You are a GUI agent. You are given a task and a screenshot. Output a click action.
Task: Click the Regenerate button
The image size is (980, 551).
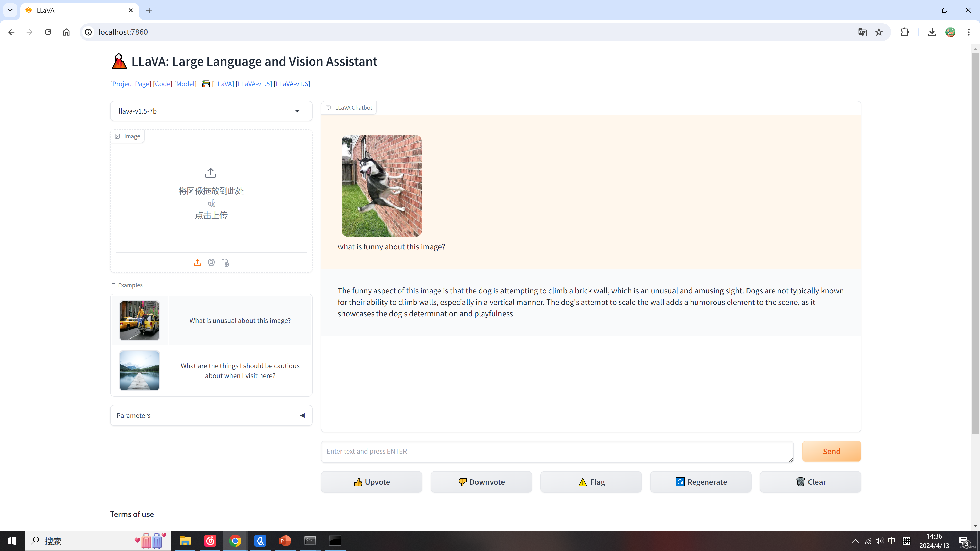(x=700, y=482)
